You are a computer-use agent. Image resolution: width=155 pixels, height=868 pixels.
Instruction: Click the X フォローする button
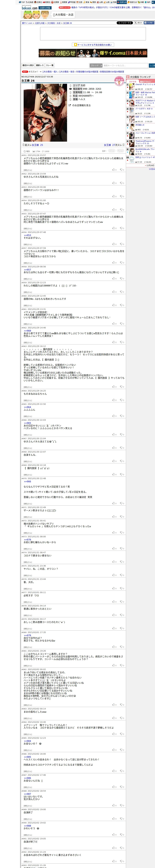[125, 23]
